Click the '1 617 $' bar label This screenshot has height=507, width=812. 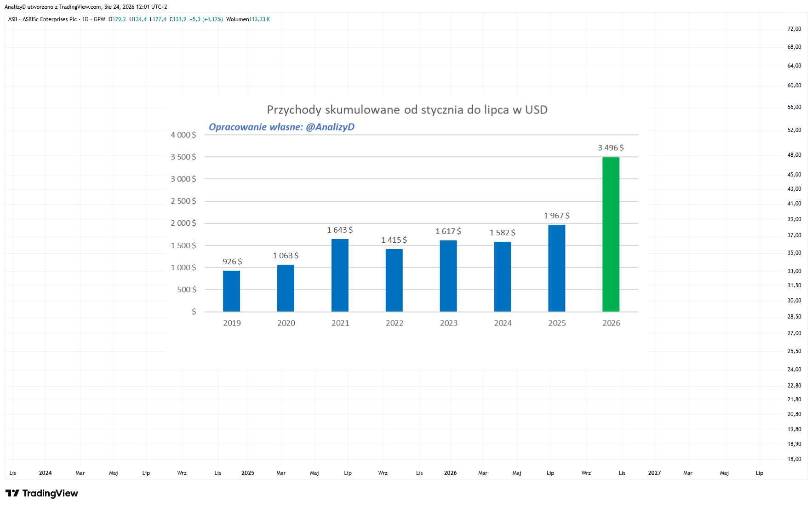448,231
